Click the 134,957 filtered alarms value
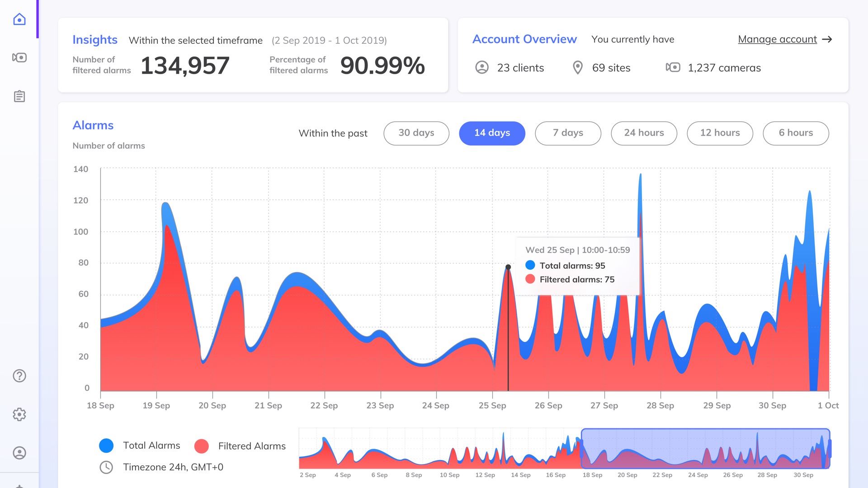868x488 pixels. click(x=185, y=66)
